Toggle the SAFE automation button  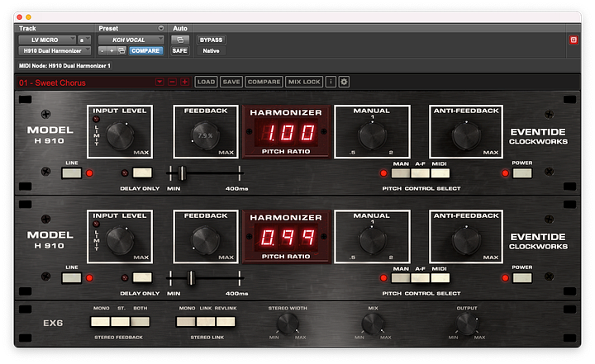(x=180, y=51)
